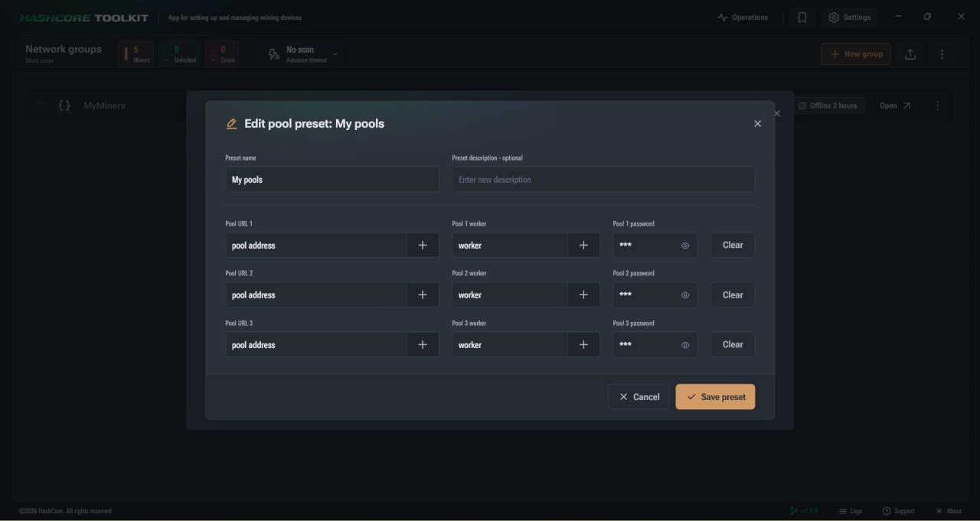Show Pool 1 password with the eye icon
980x521 pixels.
click(685, 246)
